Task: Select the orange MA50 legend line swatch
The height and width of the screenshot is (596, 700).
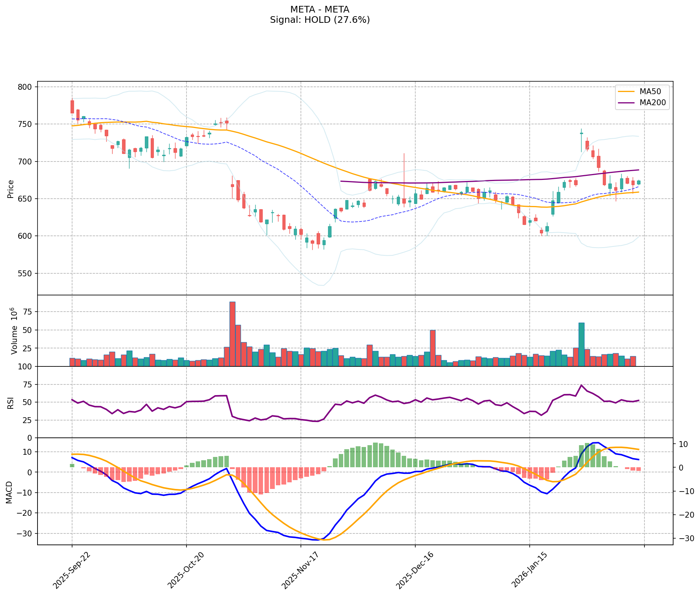Action: (626, 91)
